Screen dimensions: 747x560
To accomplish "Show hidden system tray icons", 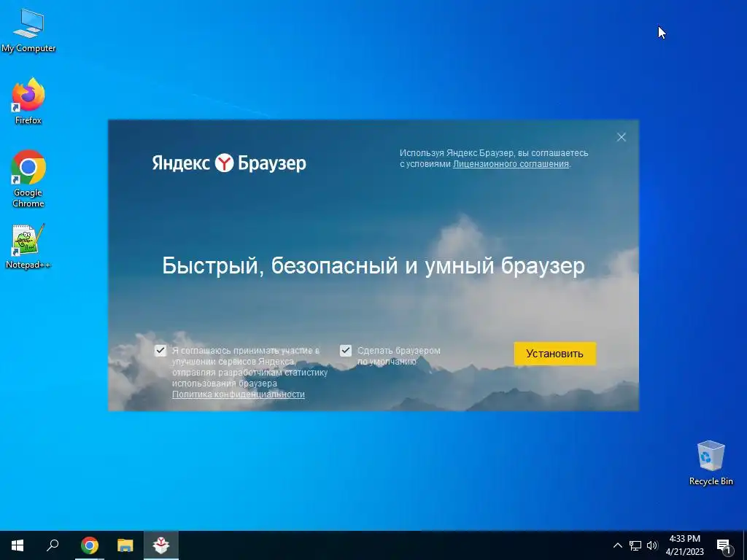I will 617,545.
